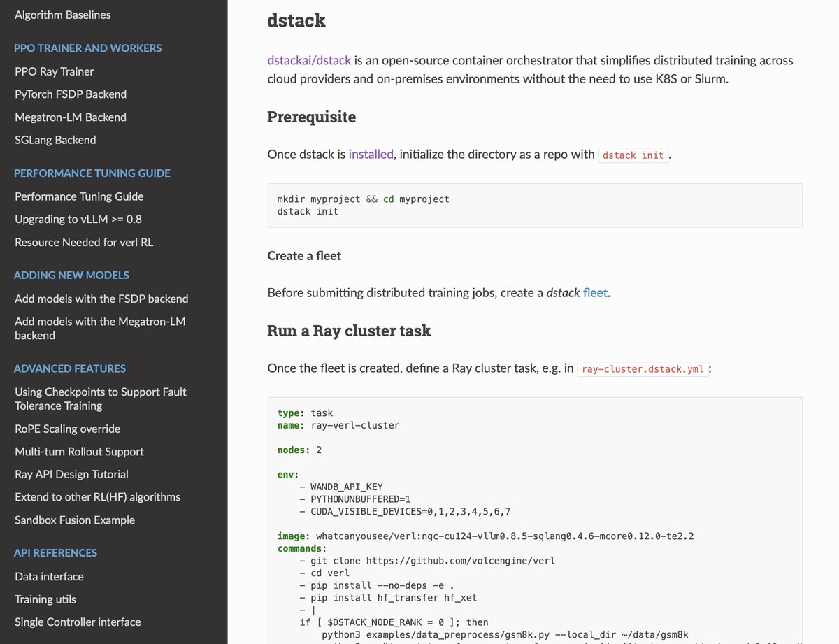The width and height of the screenshot is (839, 644).
Task: Click the nodes: 2 line
Action: pos(299,450)
